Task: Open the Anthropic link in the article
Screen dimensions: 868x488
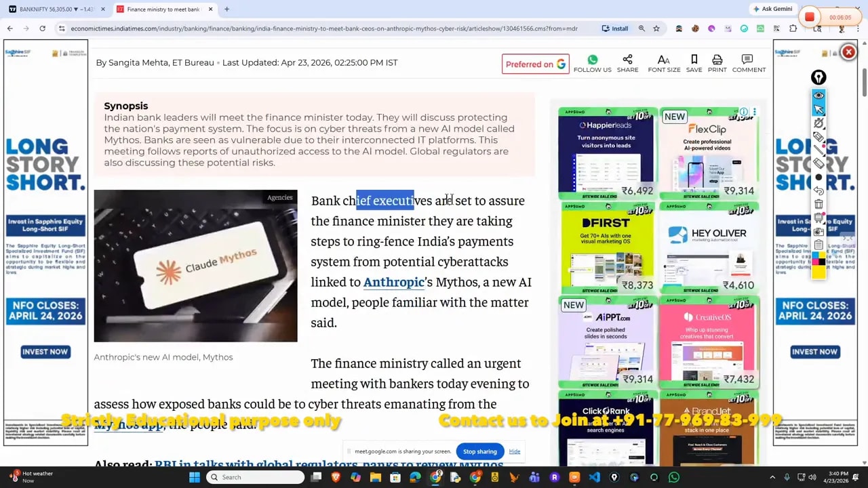Action: (393, 282)
